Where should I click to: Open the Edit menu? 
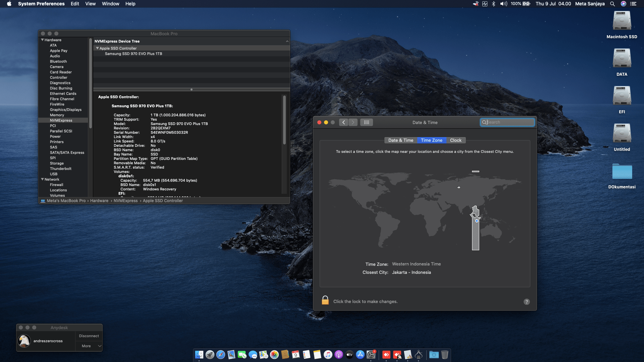tap(75, 4)
